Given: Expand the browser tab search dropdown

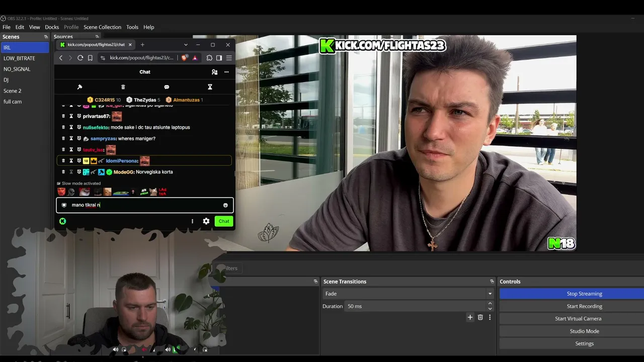Looking at the screenshot, I should click(186, 45).
